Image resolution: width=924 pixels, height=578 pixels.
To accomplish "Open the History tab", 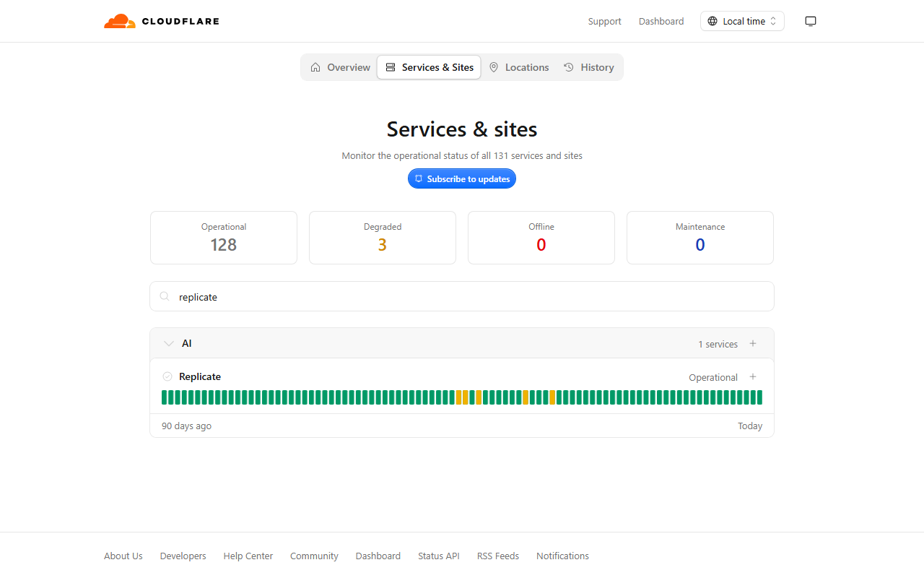I will click(x=588, y=67).
